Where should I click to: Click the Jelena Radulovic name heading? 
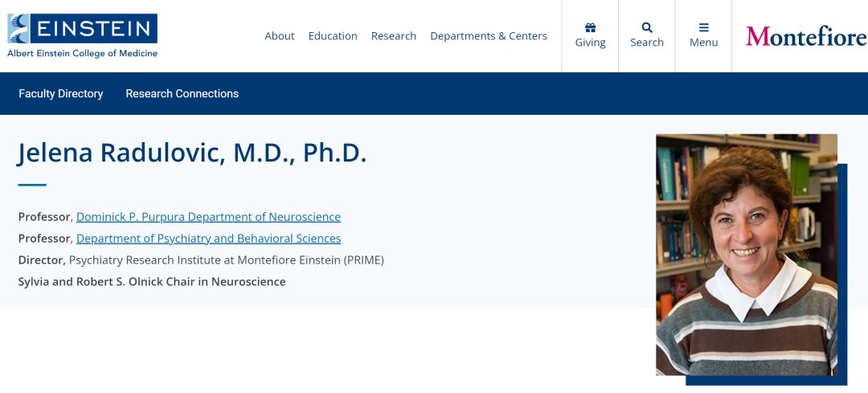pyautogui.click(x=192, y=153)
